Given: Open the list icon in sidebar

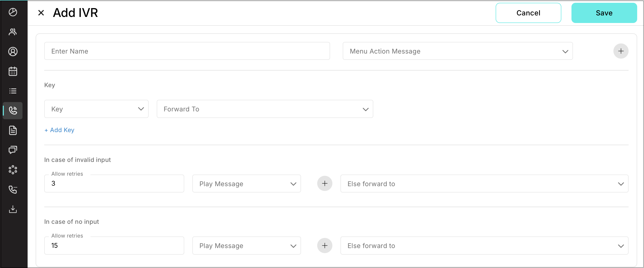Looking at the screenshot, I should (13, 91).
